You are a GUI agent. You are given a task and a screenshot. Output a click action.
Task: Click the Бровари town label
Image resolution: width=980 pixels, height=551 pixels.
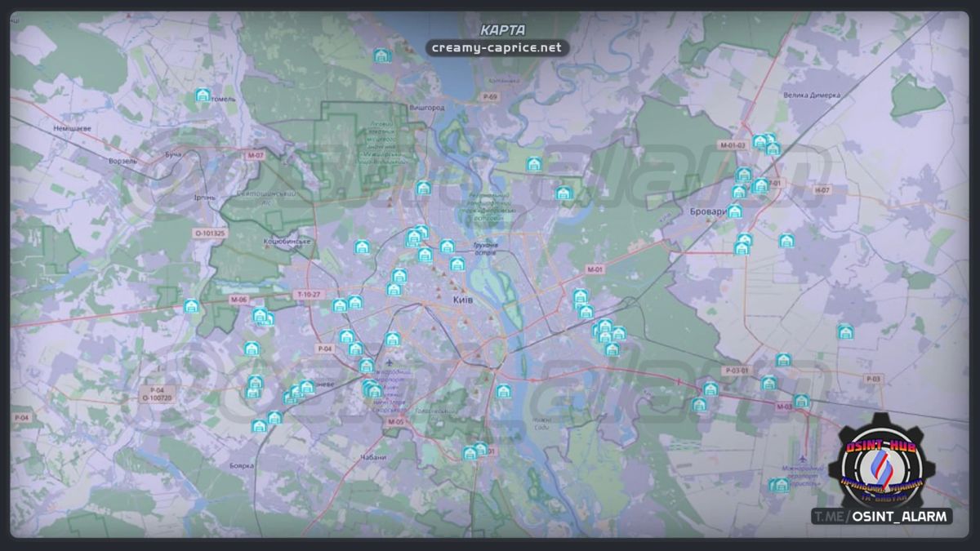707,211
